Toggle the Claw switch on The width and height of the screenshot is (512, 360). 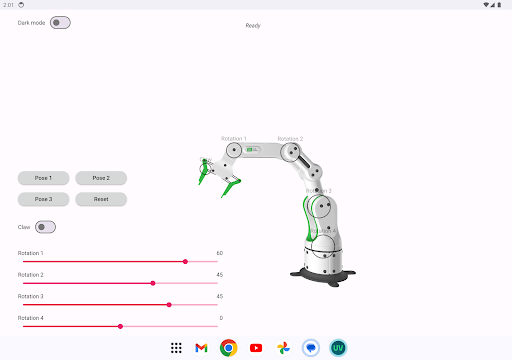45,227
